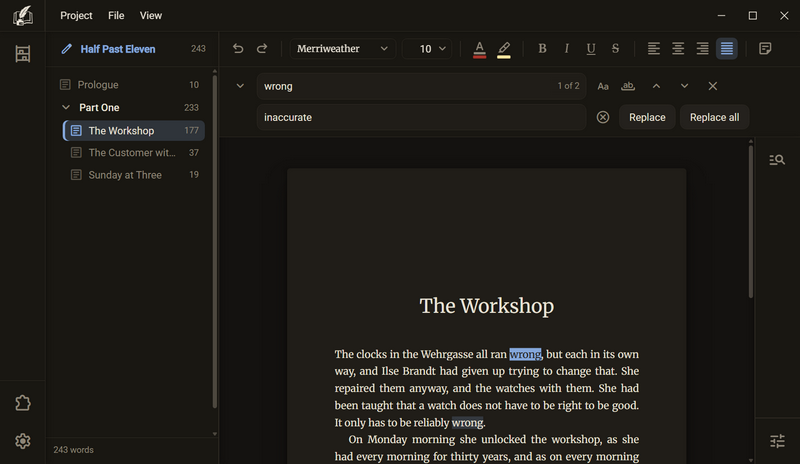Click the sidebar vertical scrollbar
The width and height of the screenshot is (800, 464).
(x=214, y=241)
